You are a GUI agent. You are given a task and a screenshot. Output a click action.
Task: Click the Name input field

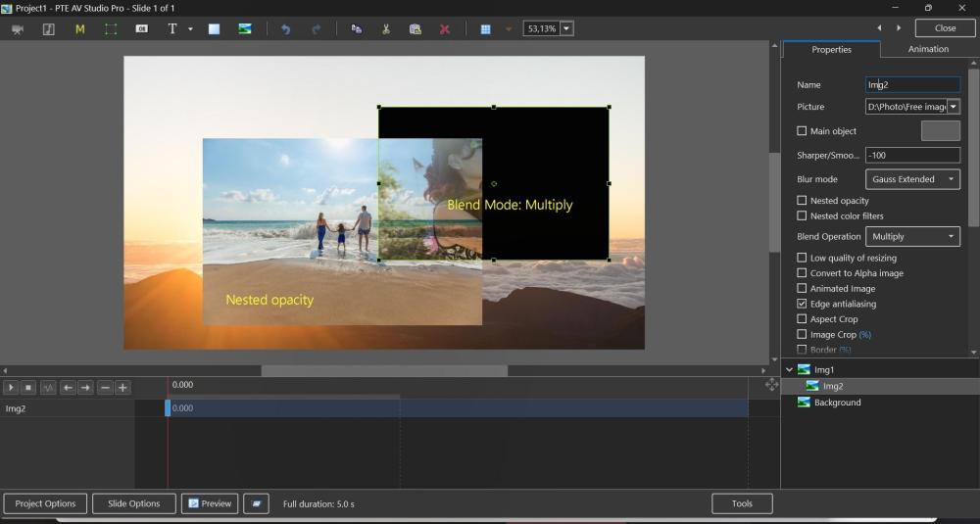(x=912, y=85)
